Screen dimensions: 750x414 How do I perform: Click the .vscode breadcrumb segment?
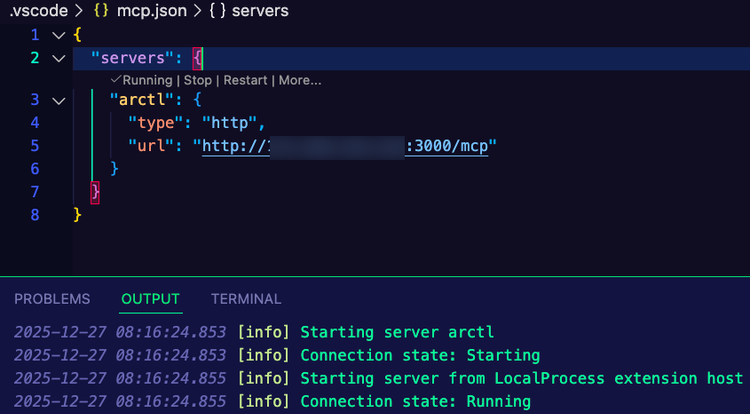pyautogui.click(x=38, y=11)
